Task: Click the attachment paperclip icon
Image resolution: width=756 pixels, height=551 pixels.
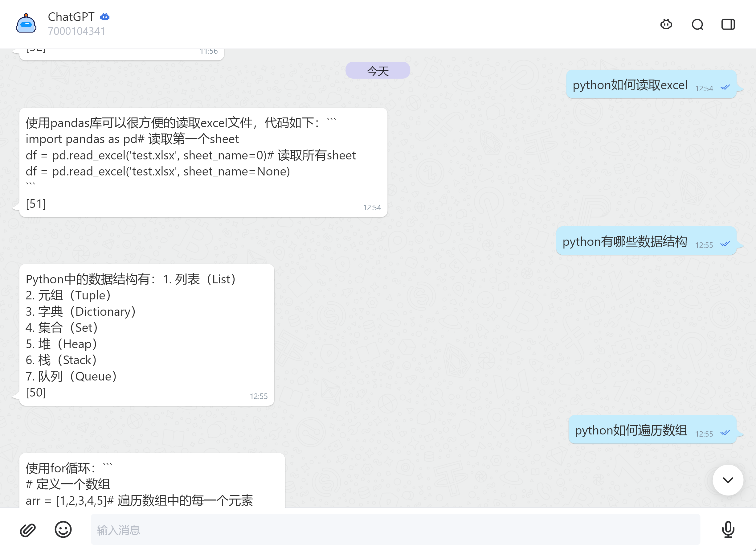Action: pos(28,529)
